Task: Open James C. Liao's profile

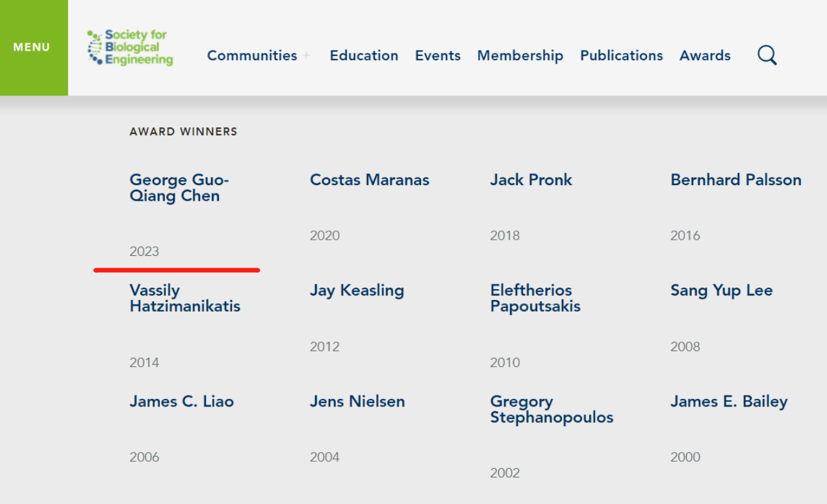Action: pos(182,401)
